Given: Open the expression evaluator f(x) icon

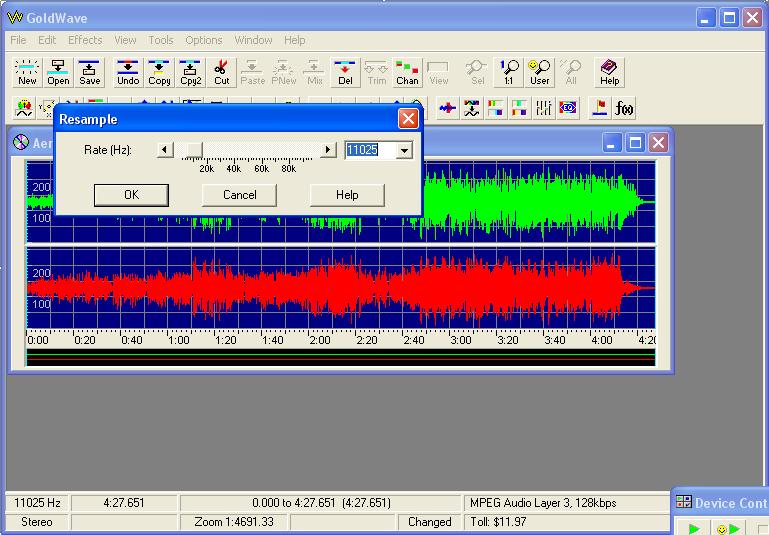Looking at the screenshot, I should pos(625,108).
